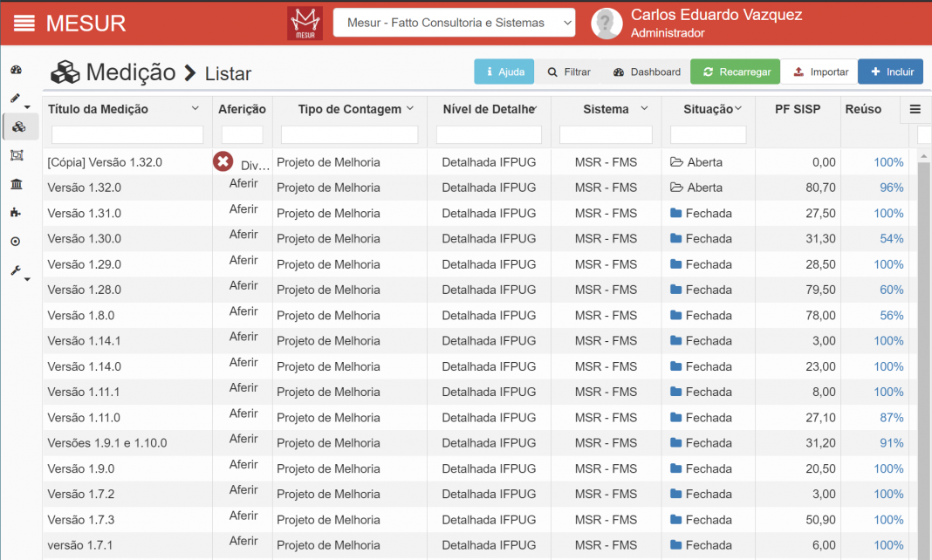Select the Versão 1.7.2 title
This screenshot has width=932, height=560.
81,494
